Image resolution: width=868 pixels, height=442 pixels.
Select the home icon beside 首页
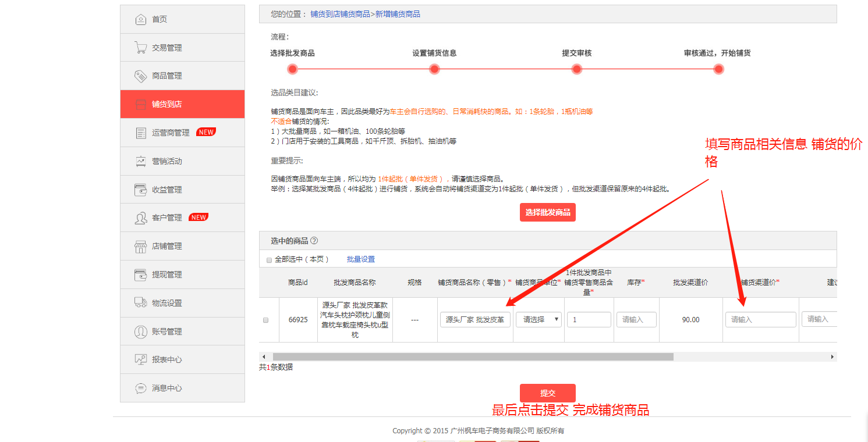tap(140, 19)
